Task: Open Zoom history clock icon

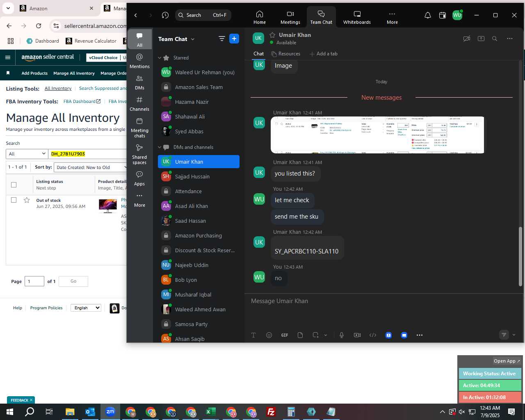Action: (165, 15)
